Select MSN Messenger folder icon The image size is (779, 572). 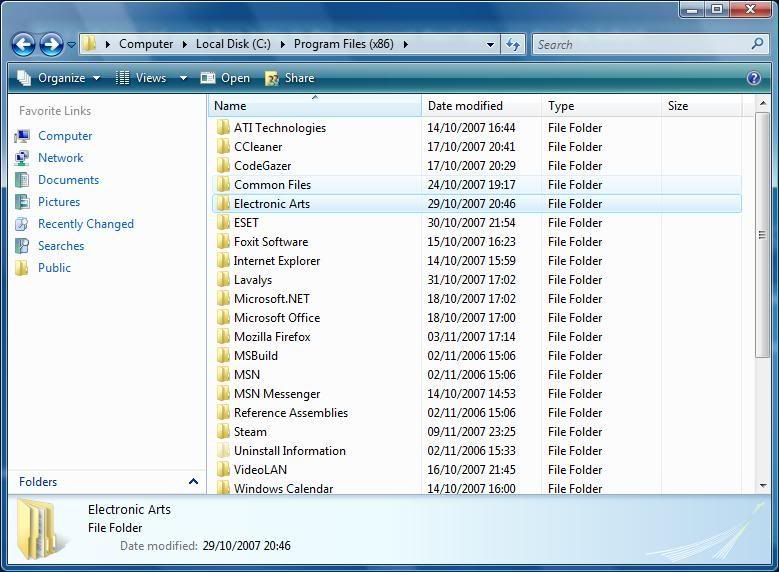pos(223,394)
